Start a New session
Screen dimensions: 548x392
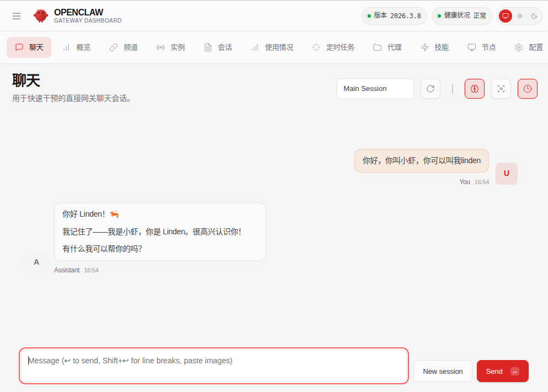443,371
